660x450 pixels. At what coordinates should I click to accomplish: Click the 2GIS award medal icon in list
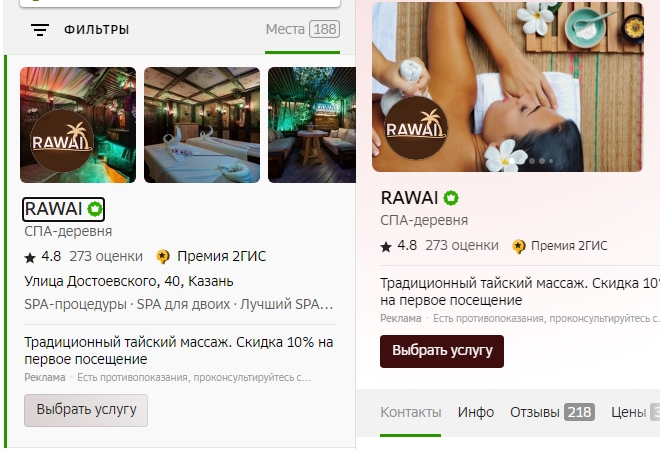click(163, 257)
